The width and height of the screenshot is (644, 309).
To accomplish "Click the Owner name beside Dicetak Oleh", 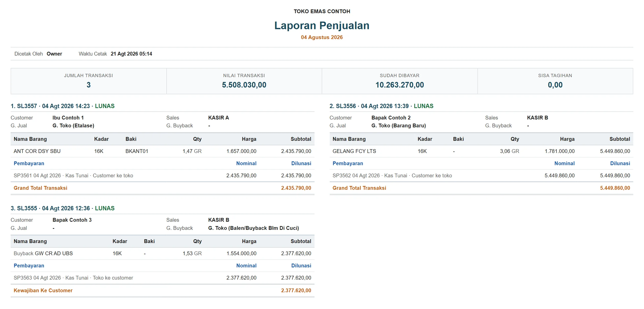I will [x=54, y=54].
